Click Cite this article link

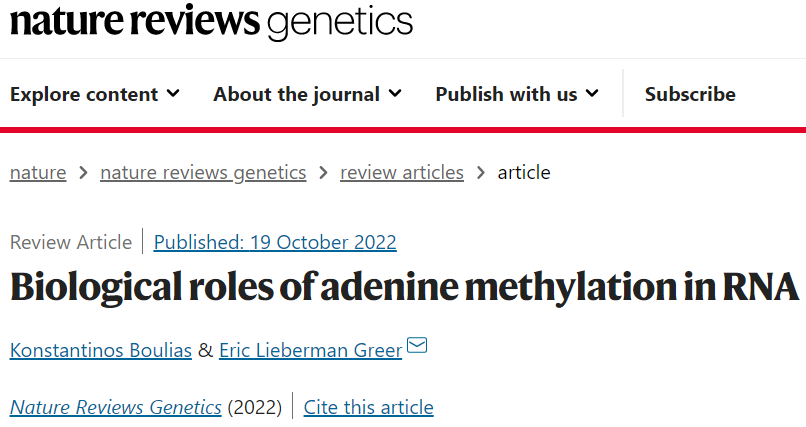point(368,407)
